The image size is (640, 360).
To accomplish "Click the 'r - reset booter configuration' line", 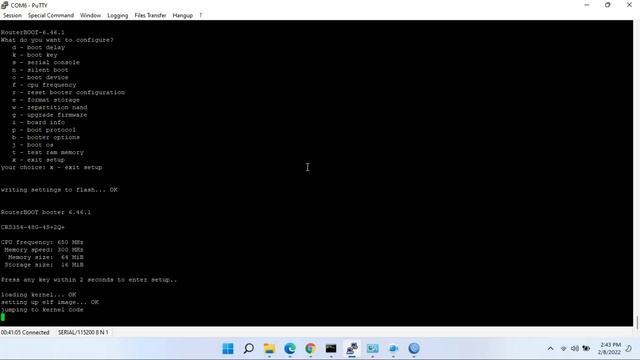I will [68, 92].
